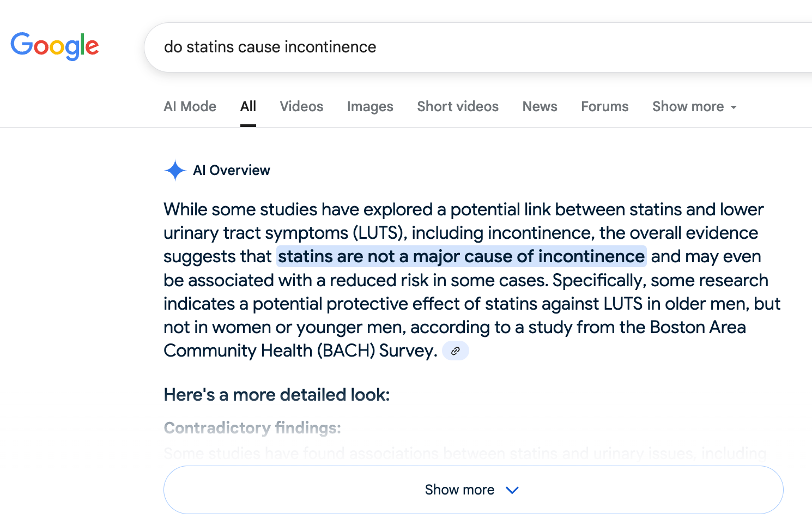Click the highlighted phrase about statins and incontinence
Screen dimensions: 812x531
click(x=461, y=256)
